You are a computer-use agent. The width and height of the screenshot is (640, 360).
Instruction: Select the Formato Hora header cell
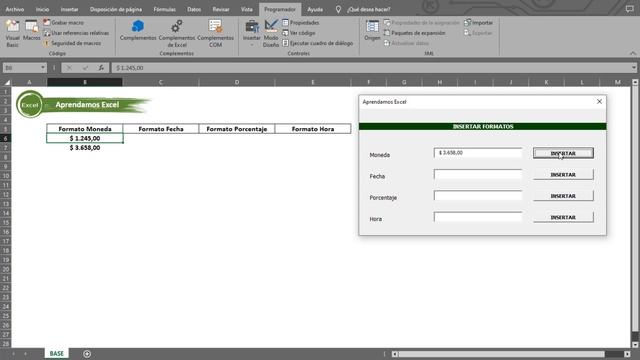[313, 129]
